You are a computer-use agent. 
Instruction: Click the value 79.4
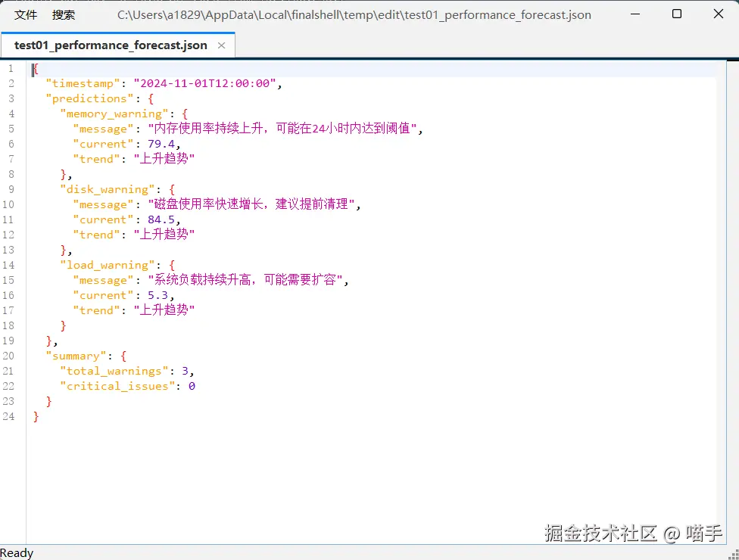[161, 144]
